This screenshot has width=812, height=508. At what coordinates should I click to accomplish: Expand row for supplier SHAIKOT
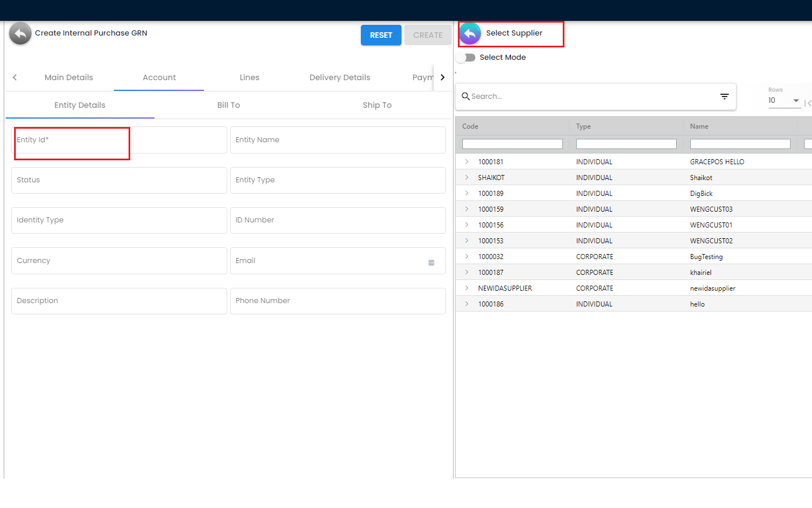[x=467, y=178]
